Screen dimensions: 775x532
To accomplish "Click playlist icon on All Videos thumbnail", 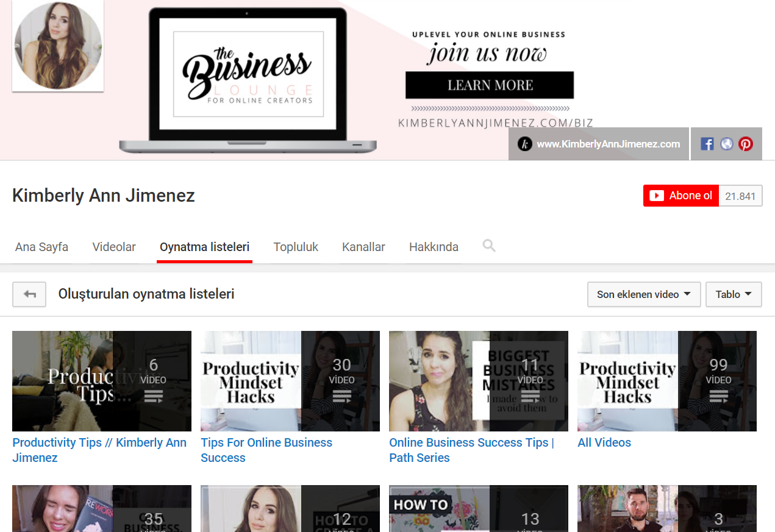I will [718, 397].
